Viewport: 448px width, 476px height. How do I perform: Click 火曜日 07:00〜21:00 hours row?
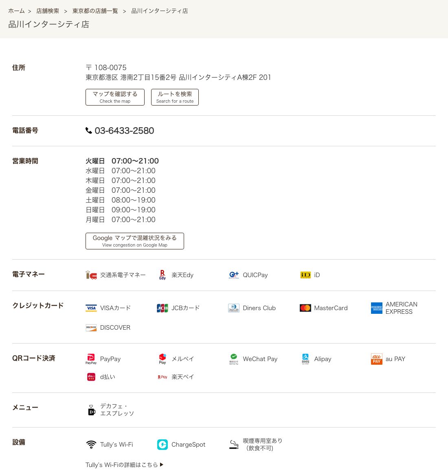pos(122,161)
